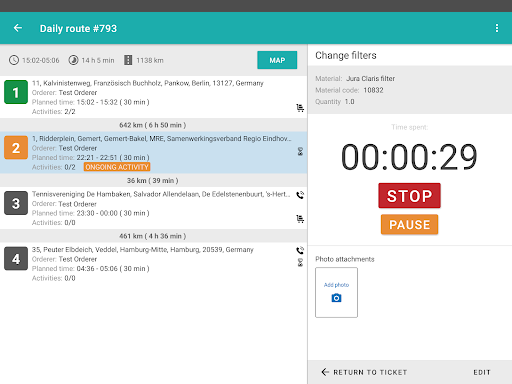Screen dimensions: 512x384
Task: Stop the activity timer
Action: pos(409,196)
